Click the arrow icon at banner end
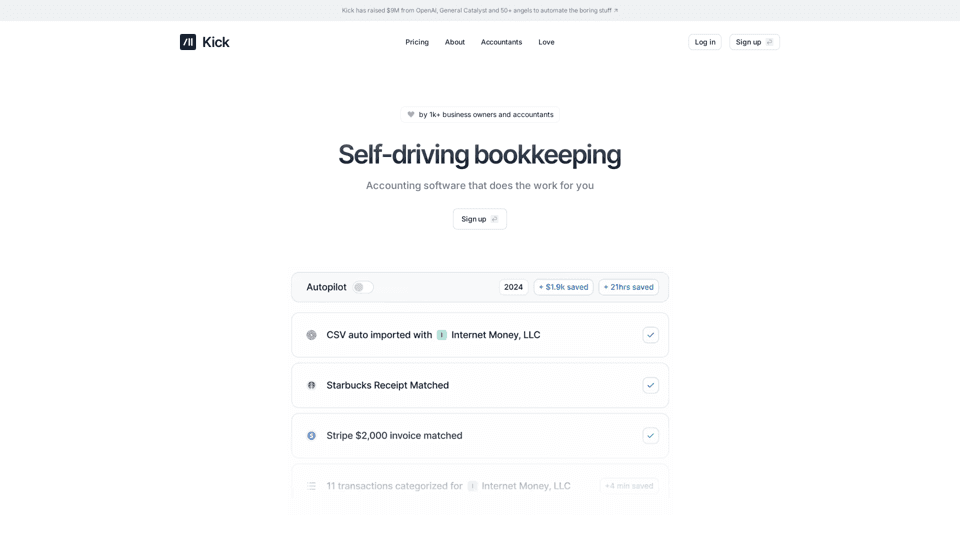 [616, 10]
